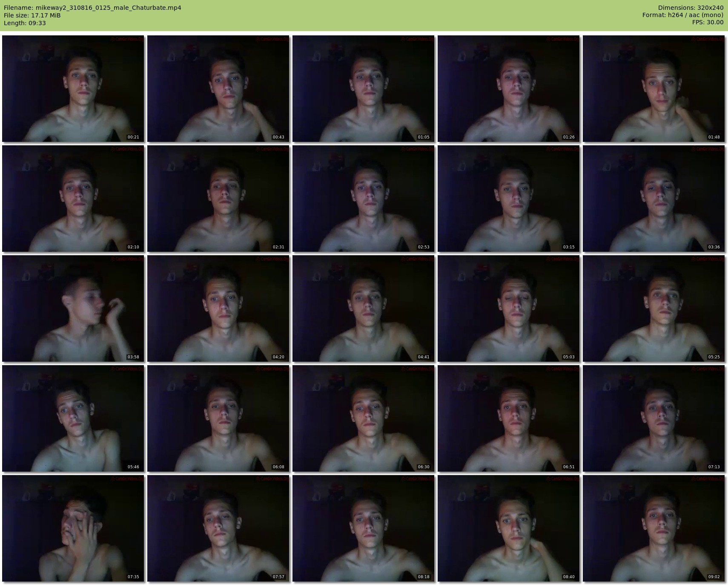The width and height of the screenshot is (728, 585).
Task: Click the Dimensions 320x240 label
Action: coord(691,8)
